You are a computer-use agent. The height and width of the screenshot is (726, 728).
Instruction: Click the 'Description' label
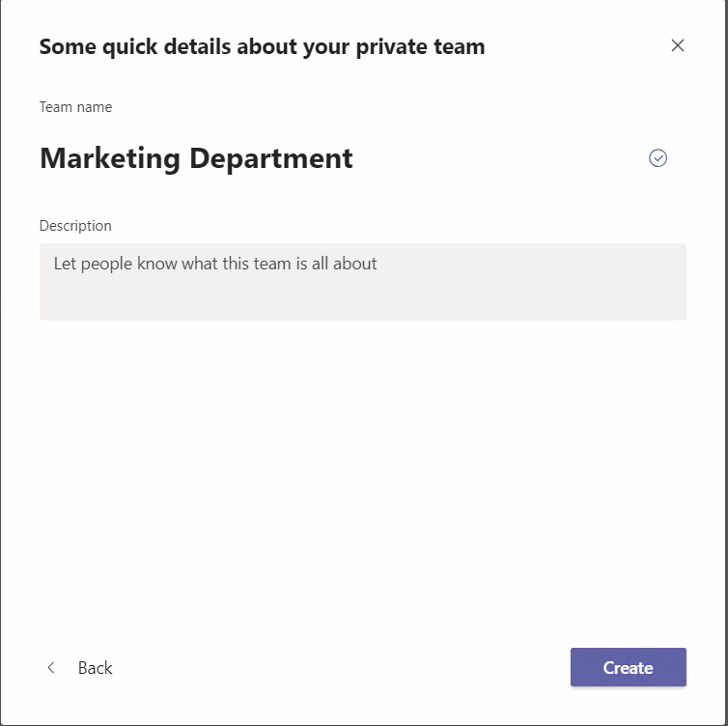coord(75,226)
